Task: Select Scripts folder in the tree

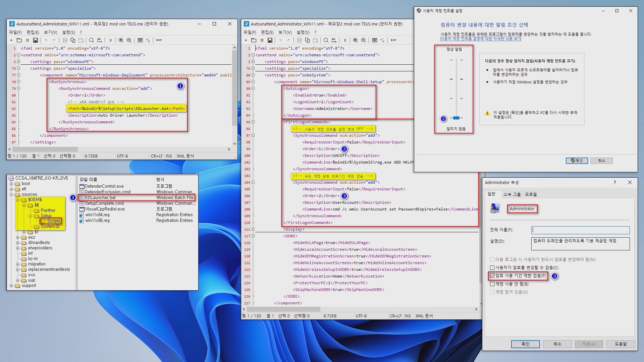Action: tap(50, 221)
